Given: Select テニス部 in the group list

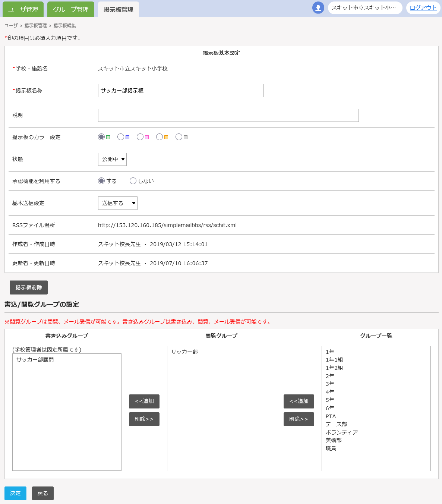Looking at the screenshot, I should pyautogui.click(x=336, y=424).
